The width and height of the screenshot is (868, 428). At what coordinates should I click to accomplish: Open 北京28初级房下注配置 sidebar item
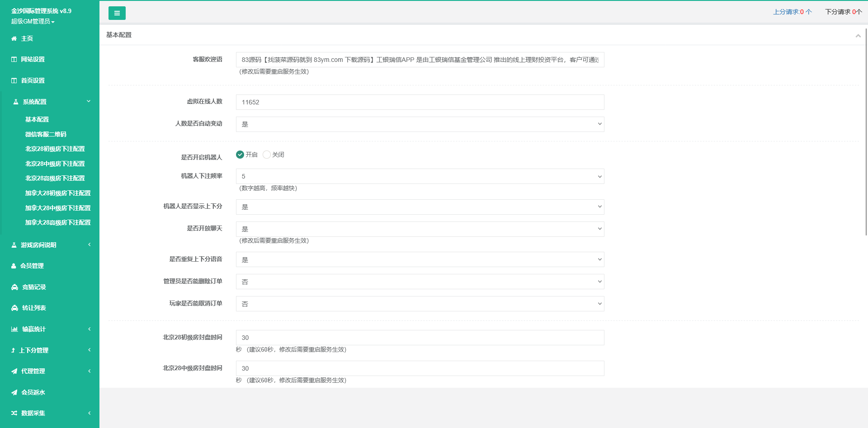[x=55, y=149]
